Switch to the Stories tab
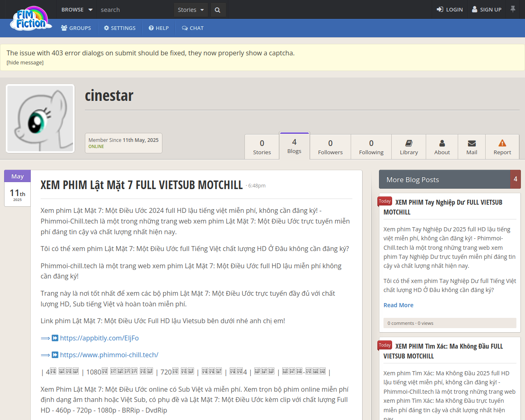 [x=262, y=147]
